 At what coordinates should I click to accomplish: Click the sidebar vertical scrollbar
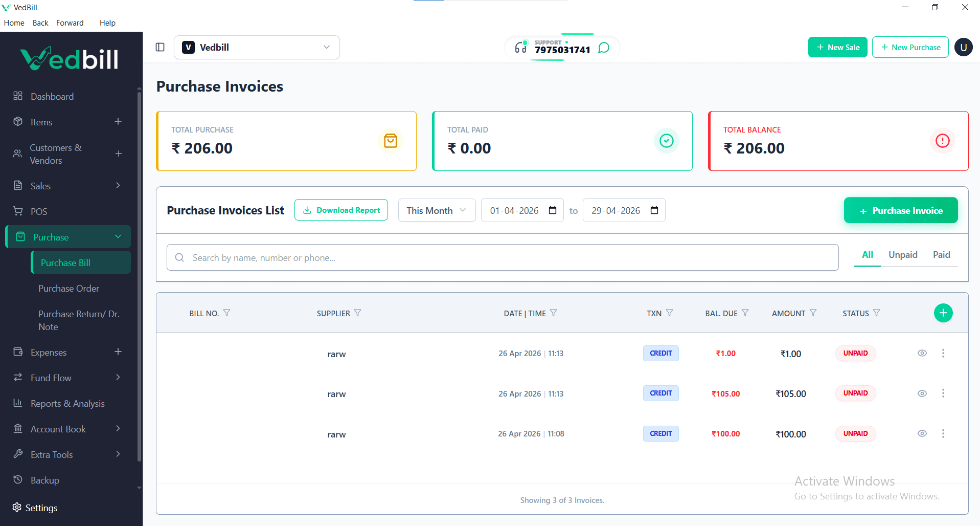pyautogui.click(x=139, y=276)
